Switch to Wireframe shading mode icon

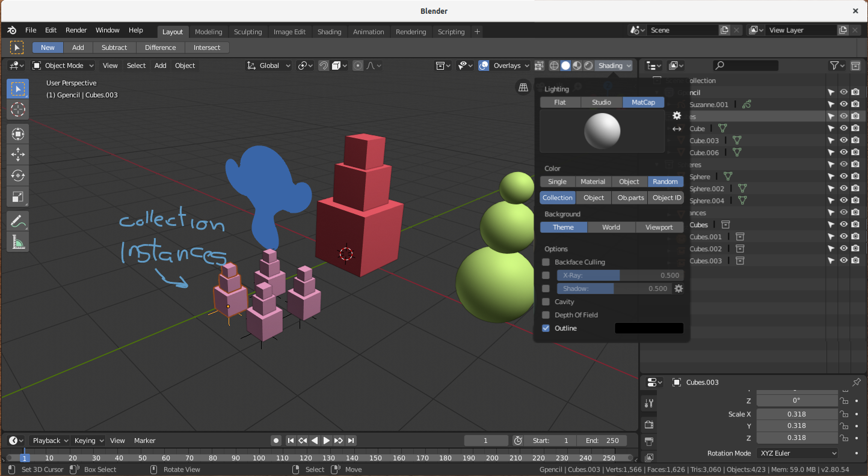click(554, 66)
